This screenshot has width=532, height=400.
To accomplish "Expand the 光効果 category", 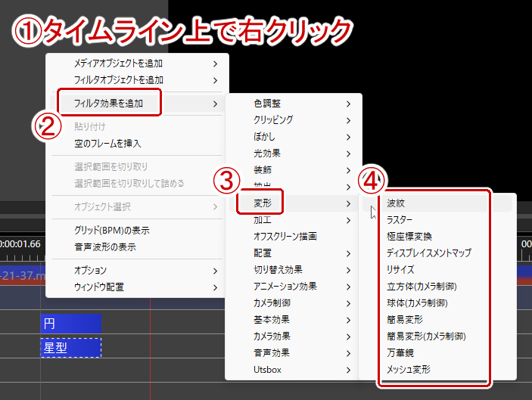I will (294, 153).
